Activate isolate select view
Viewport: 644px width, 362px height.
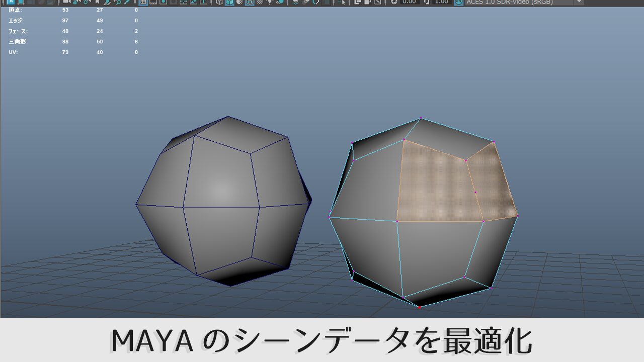tap(343, 4)
